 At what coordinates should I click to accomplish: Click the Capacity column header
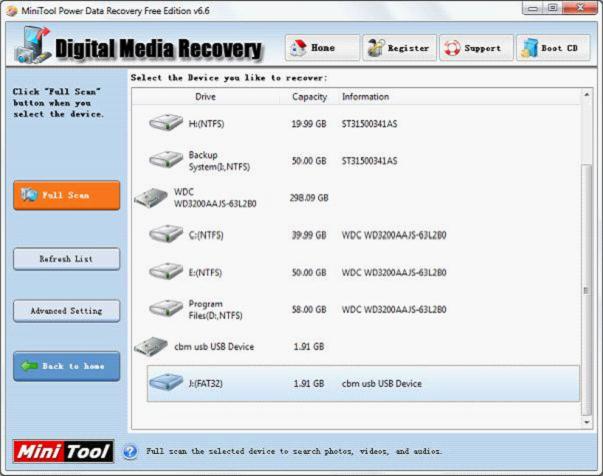(309, 97)
